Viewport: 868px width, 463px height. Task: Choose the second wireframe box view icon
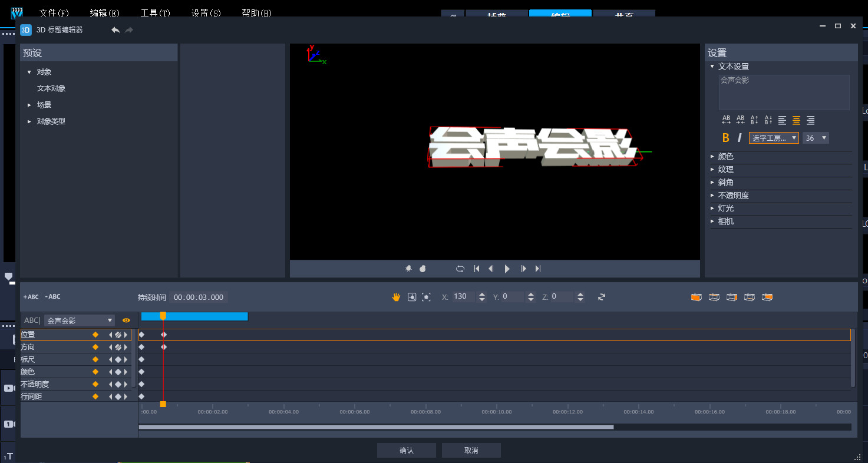tap(714, 297)
